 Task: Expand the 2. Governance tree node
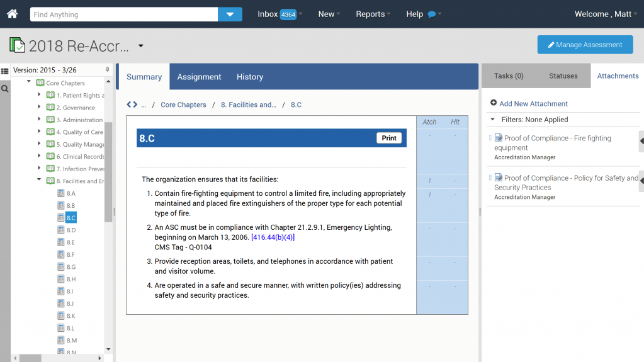(39, 108)
